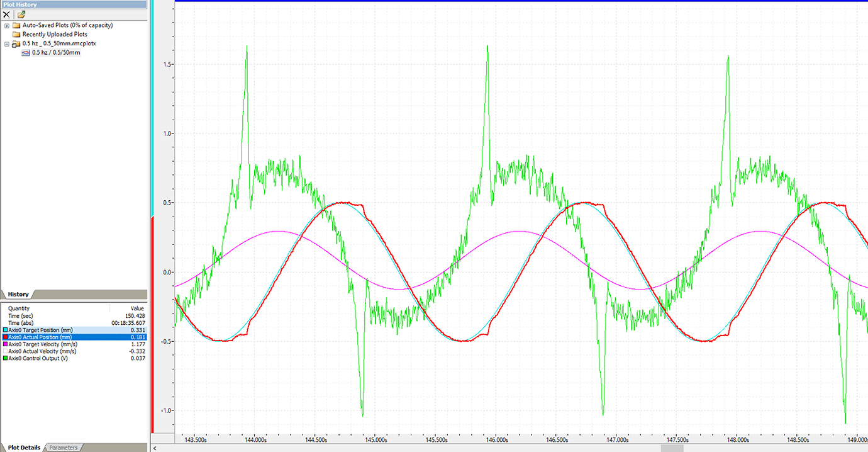Viewport: 868px width, 452px height.
Task: Select the History tab
Action: 18,294
